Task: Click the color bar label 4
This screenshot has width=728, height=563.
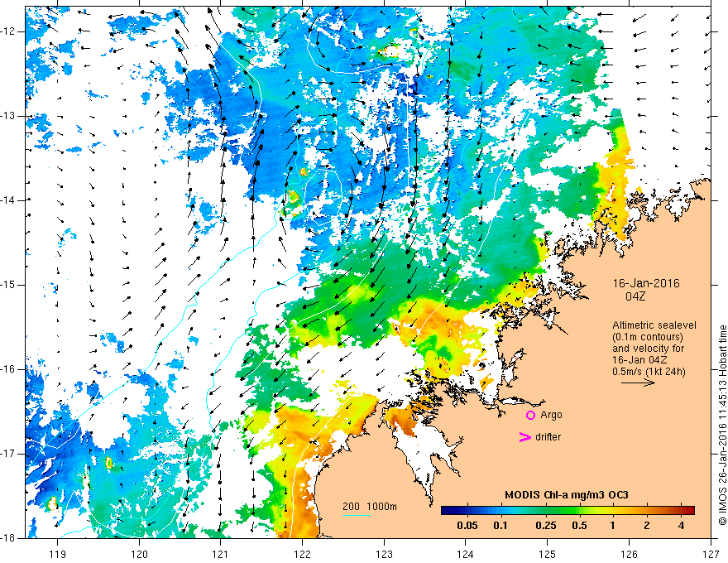Action: click(x=681, y=526)
